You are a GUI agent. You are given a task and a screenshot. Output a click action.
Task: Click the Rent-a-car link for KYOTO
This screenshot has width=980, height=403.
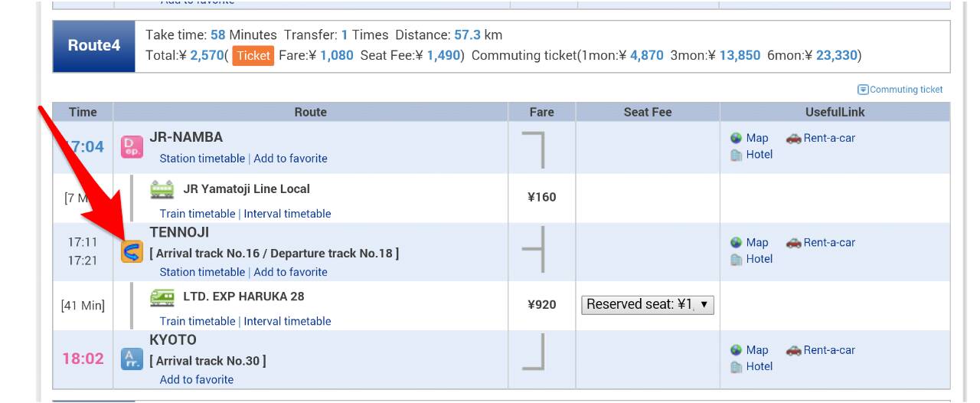click(x=829, y=350)
